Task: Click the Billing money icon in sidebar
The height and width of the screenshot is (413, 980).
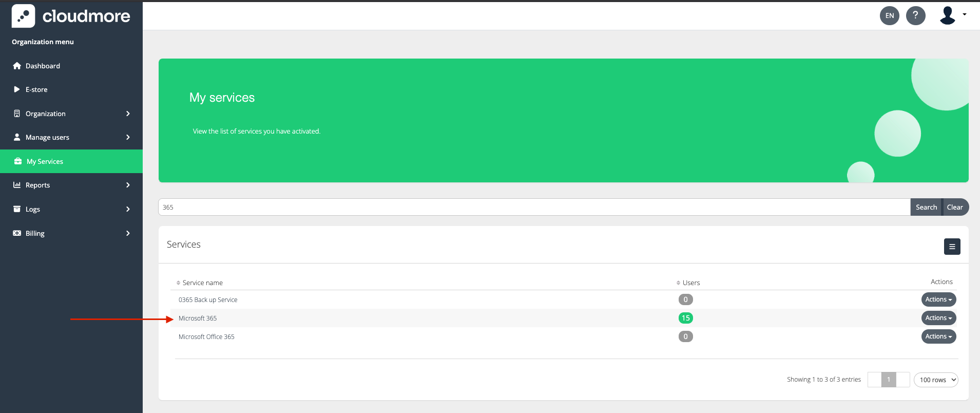Action: (17, 233)
